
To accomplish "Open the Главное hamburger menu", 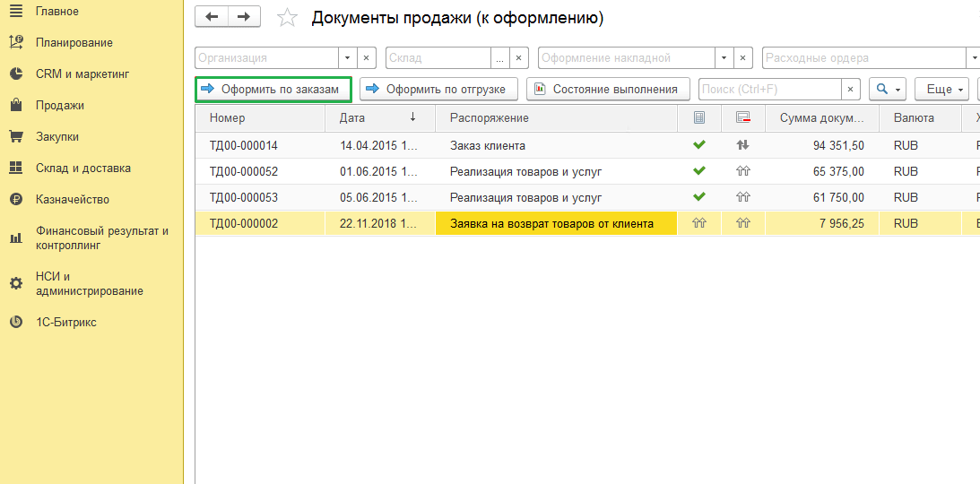I will click(x=15, y=12).
